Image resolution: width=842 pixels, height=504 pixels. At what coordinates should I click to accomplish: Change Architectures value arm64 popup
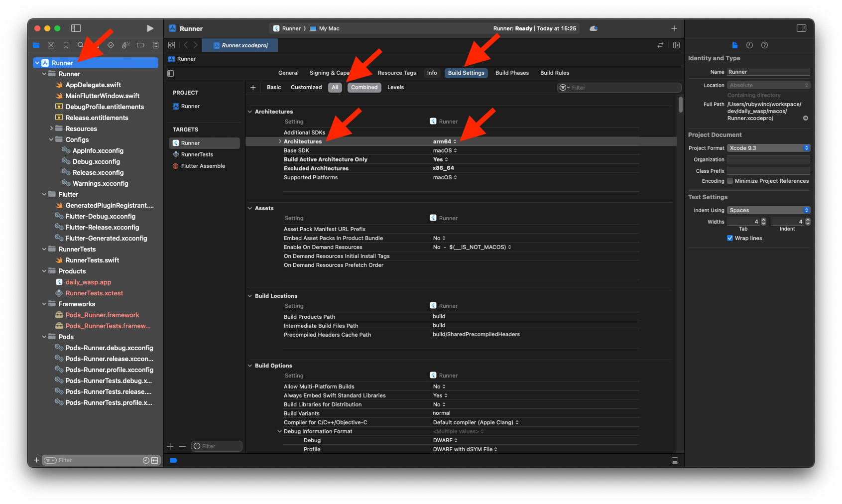[x=445, y=141]
